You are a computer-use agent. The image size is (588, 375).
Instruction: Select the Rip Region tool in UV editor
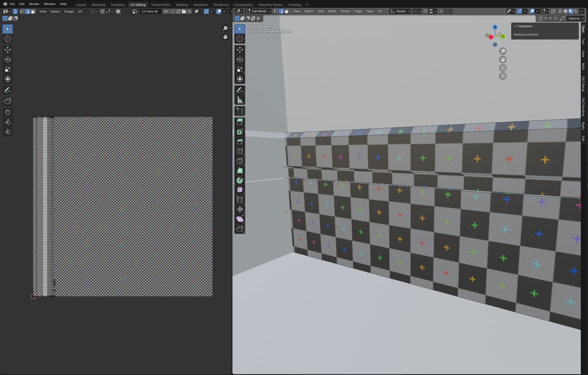pyautogui.click(x=8, y=101)
